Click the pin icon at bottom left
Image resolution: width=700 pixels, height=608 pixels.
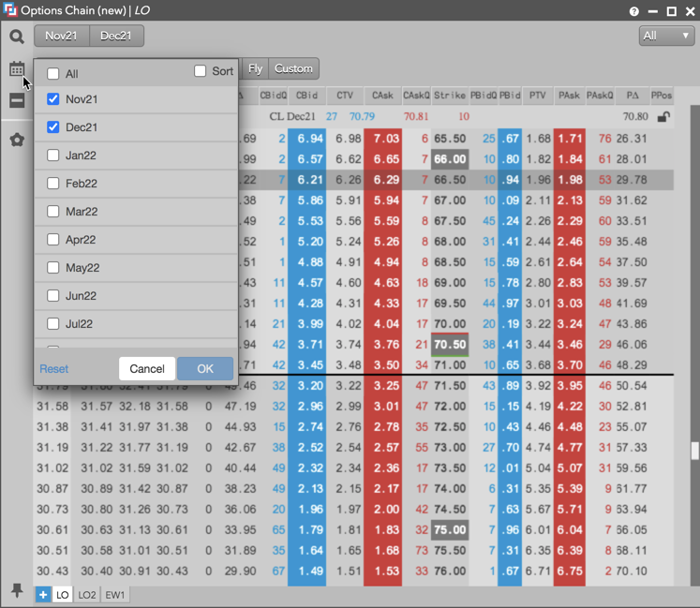coord(17,590)
